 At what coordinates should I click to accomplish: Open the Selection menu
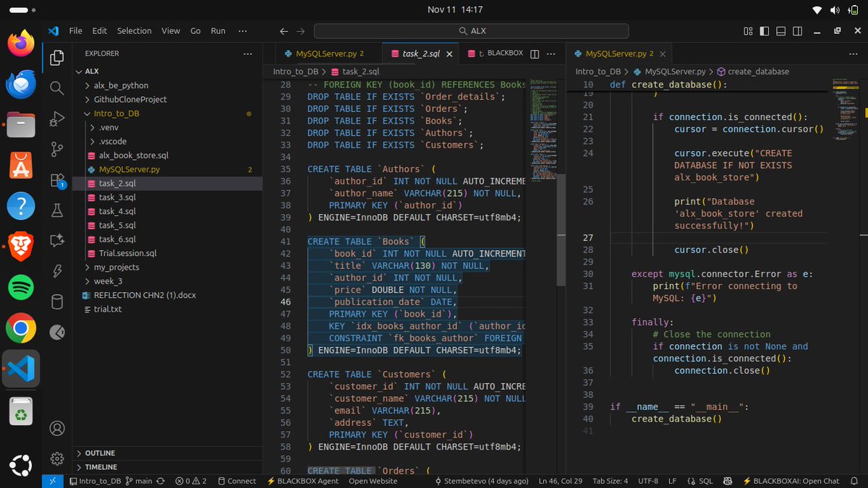[134, 30]
